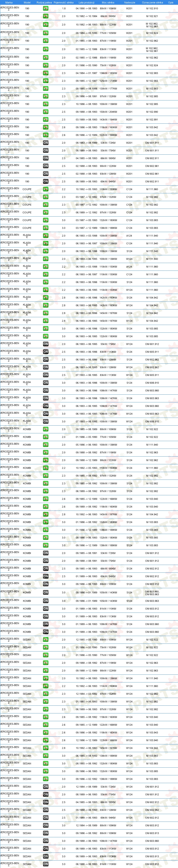
Task: Click diesel icon in SEDAN 53kW / 72KM row
Action: (x=46, y=787)
